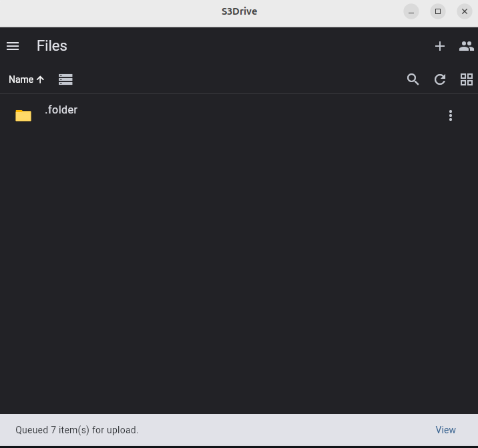Open the people sharing icon

[x=467, y=46]
